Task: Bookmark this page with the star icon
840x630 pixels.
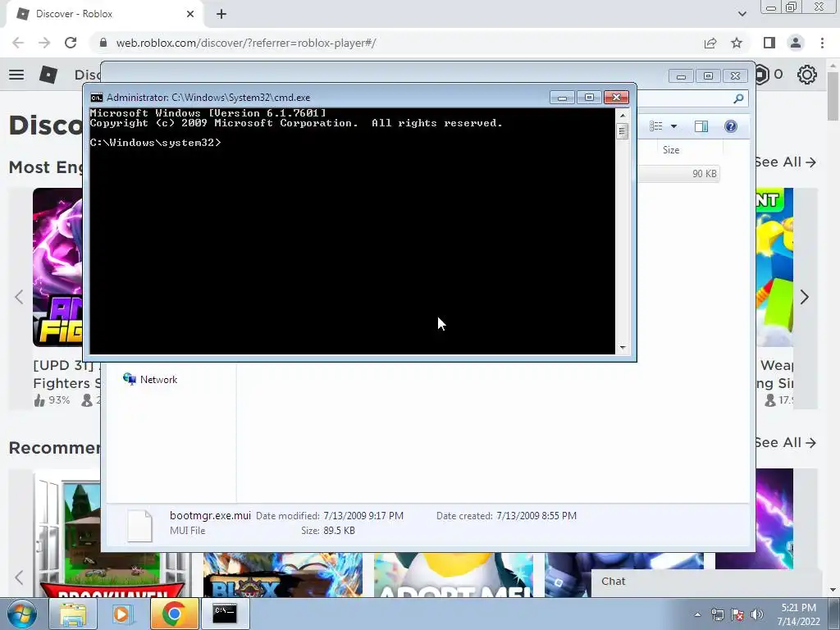Action: point(737,43)
